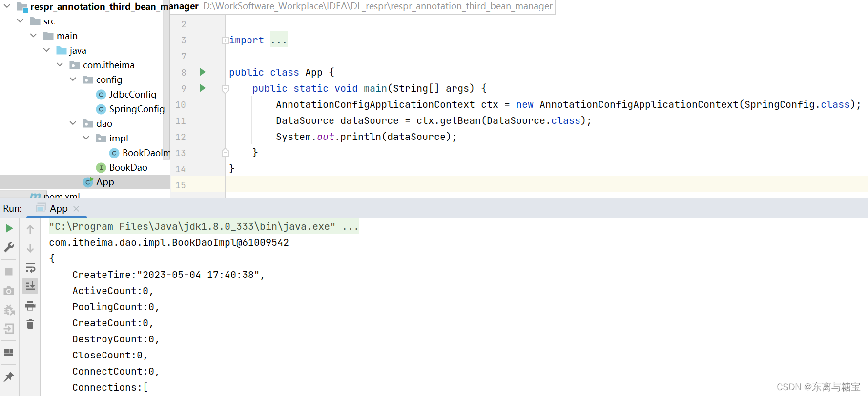
Task: Collapse the config package
Action: 73,79
